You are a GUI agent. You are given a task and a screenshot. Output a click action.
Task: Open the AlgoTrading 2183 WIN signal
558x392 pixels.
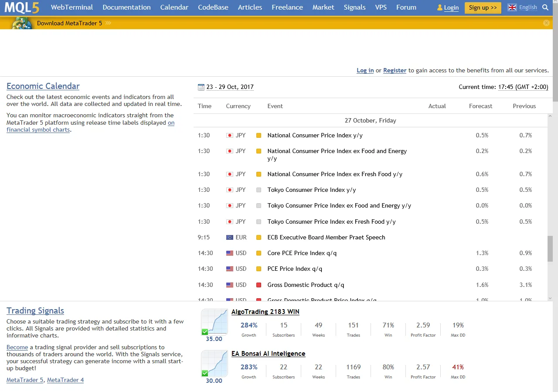point(265,312)
